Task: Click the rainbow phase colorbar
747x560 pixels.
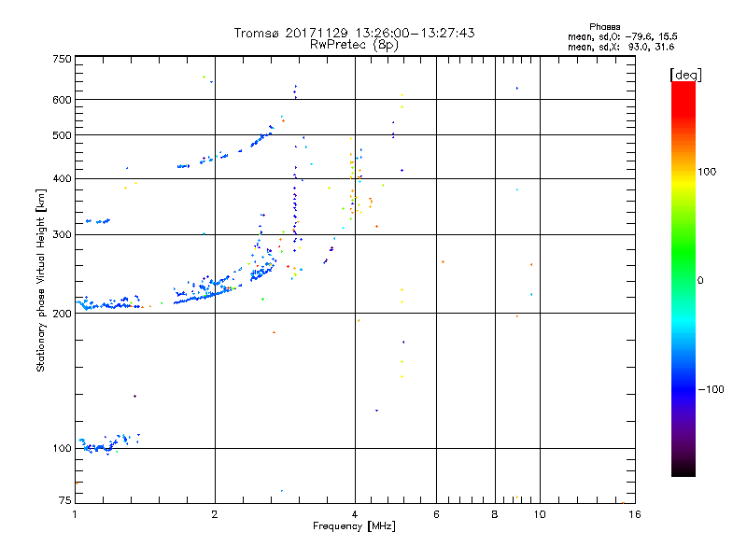Action: pos(684,278)
